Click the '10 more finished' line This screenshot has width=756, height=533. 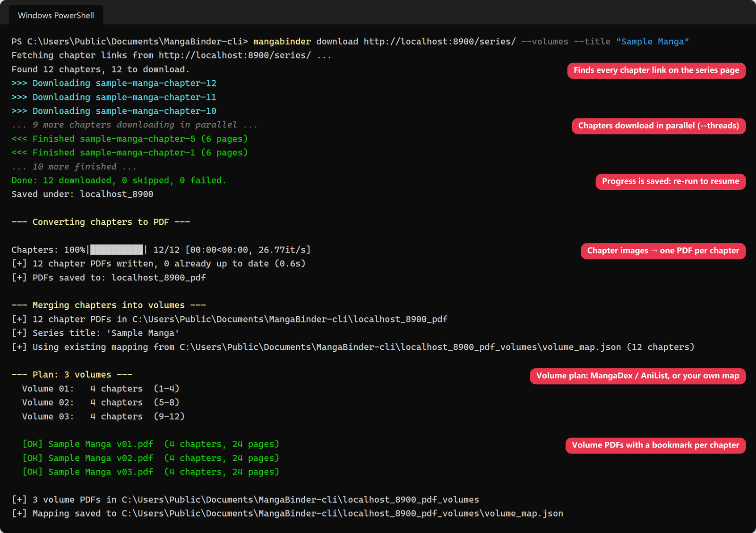(x=74, y=167)
